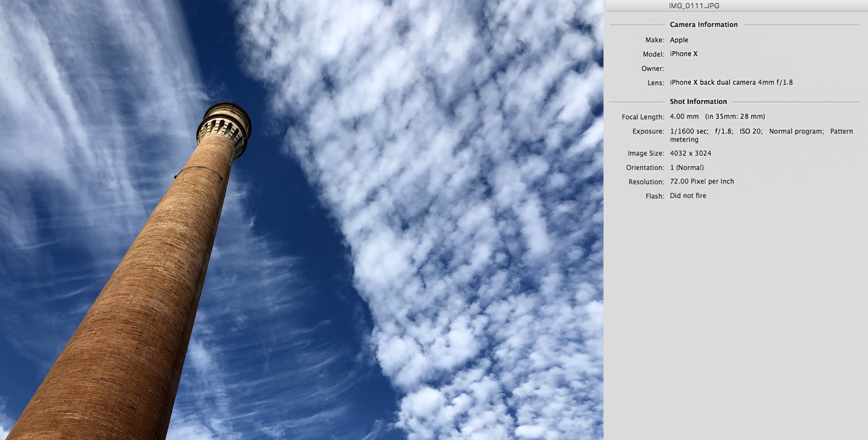Click the Make value Apple

pos(679,40)
